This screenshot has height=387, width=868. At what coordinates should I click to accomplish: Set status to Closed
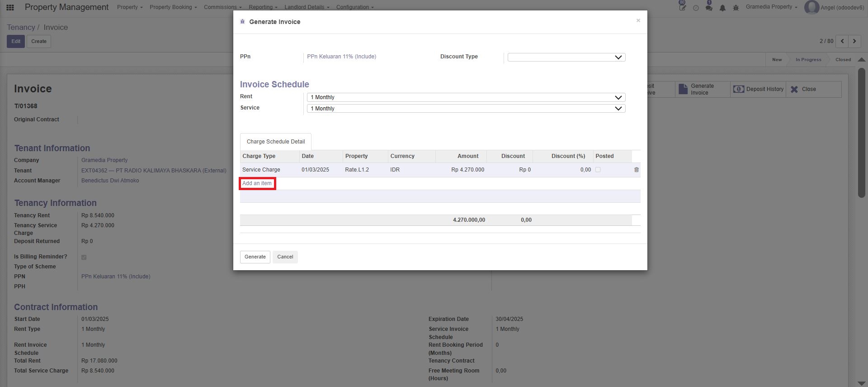843,60
